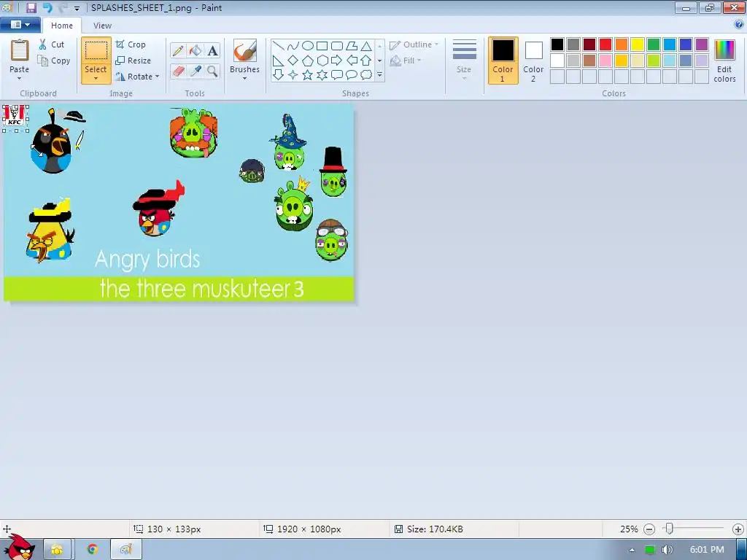Open Chrome from the taskbar

click(x=93, y=550)
